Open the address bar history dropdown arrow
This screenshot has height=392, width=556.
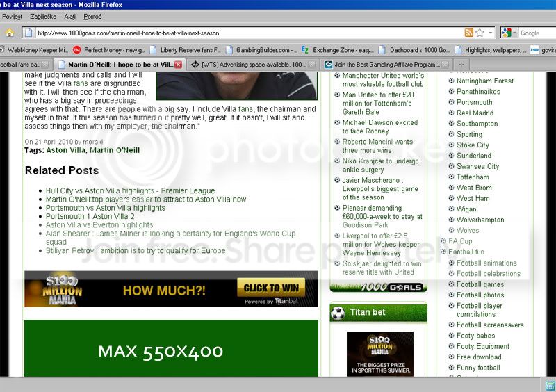point(491,33)
